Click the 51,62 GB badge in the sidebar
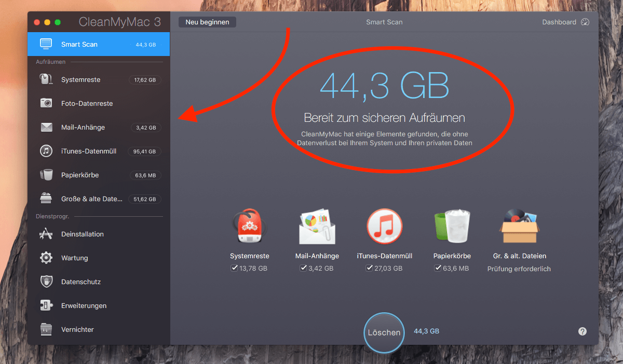 (145, 199)
